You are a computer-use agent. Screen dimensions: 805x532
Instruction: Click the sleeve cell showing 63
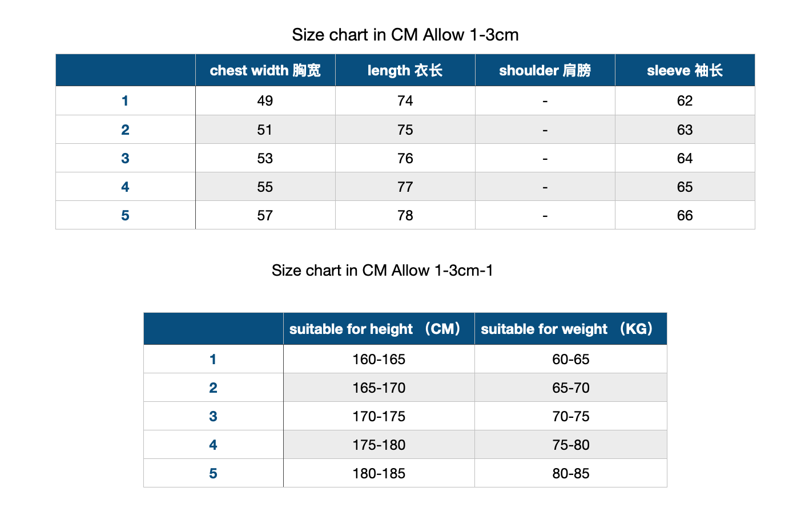[x=685, y=130]
